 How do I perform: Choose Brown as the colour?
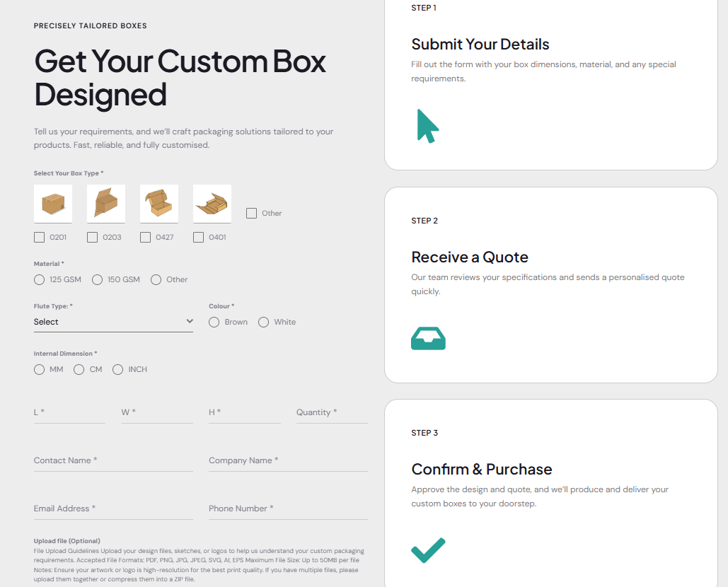point(214,322)
